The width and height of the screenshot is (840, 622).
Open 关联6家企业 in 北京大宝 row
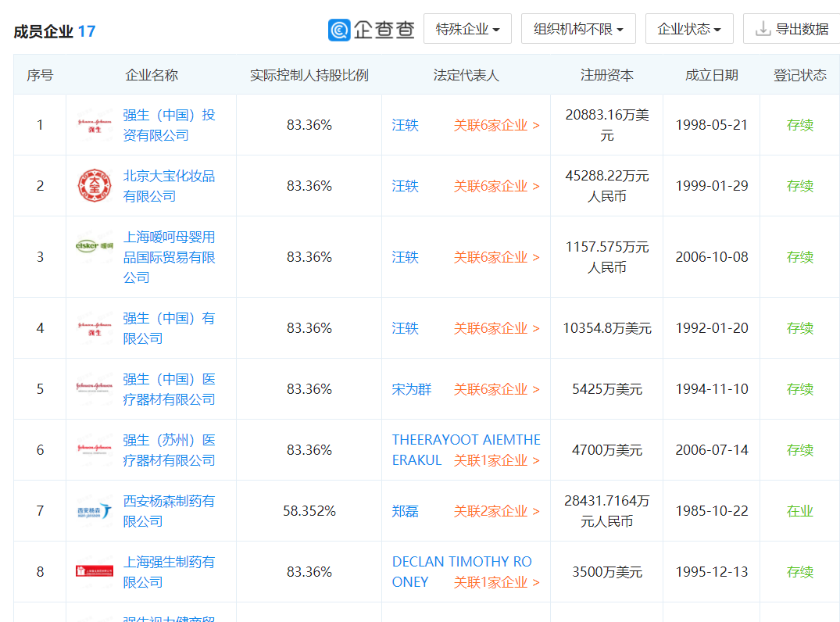tap(497, 186)
